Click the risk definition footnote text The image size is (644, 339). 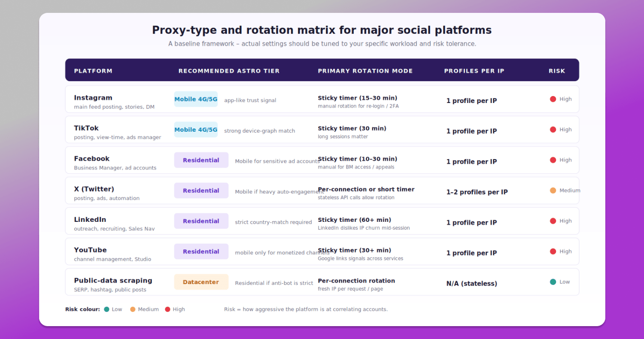point(306,309)
